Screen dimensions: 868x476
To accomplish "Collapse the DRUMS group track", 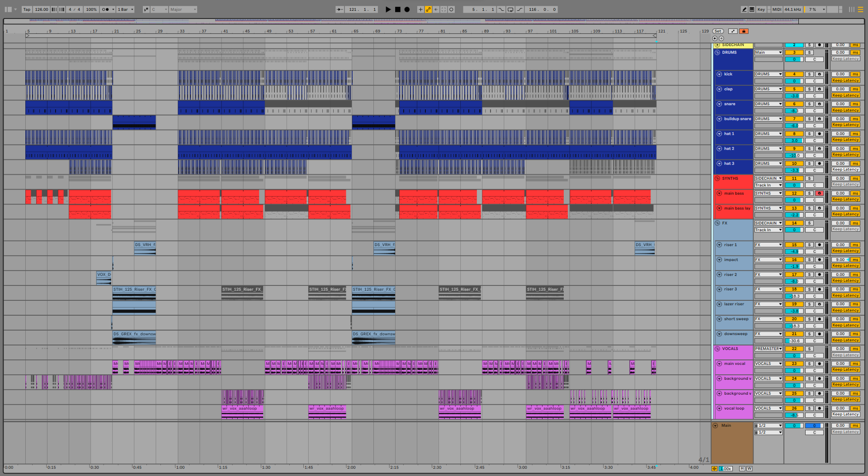I will coord(717,52).
